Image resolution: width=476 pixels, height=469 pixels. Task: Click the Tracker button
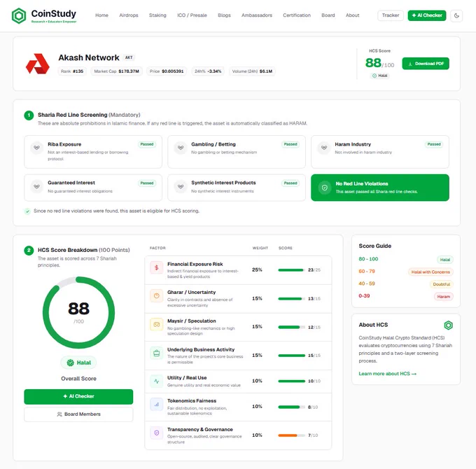tap(391, 15)
